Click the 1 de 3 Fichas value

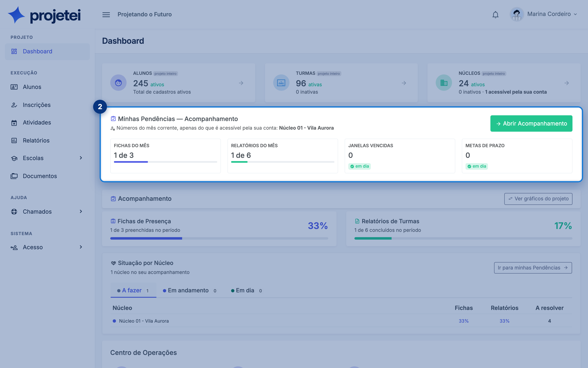coord(124,155)
